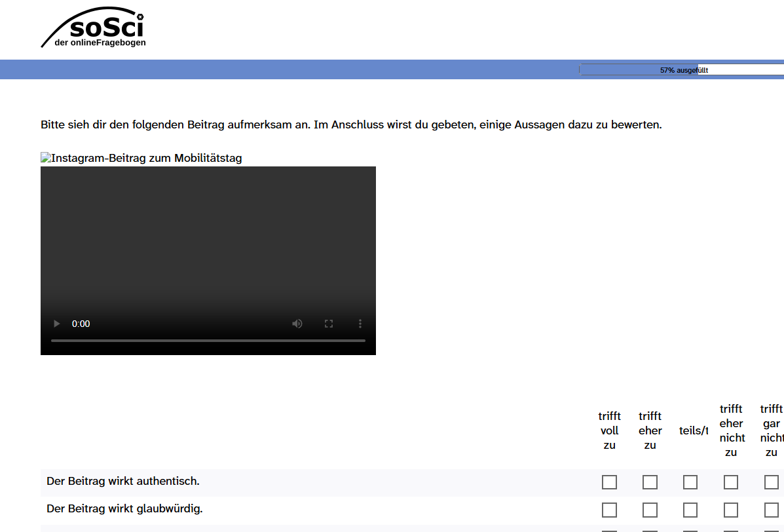Select 'trifft eher zu' for 'wirkt glaubwürdig'
Image resolution: width=784 pixels, height=532 pixels.
(x=650, y=510)
